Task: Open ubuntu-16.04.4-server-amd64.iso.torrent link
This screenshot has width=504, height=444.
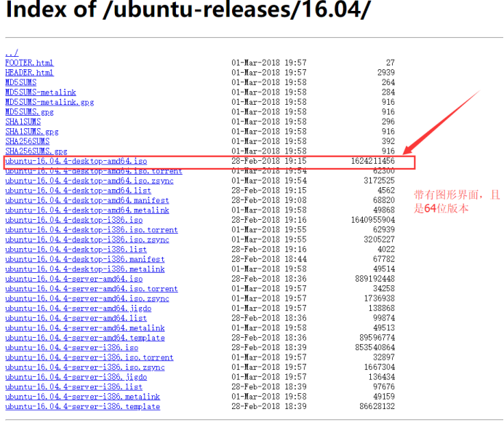Action: (92, 288)
